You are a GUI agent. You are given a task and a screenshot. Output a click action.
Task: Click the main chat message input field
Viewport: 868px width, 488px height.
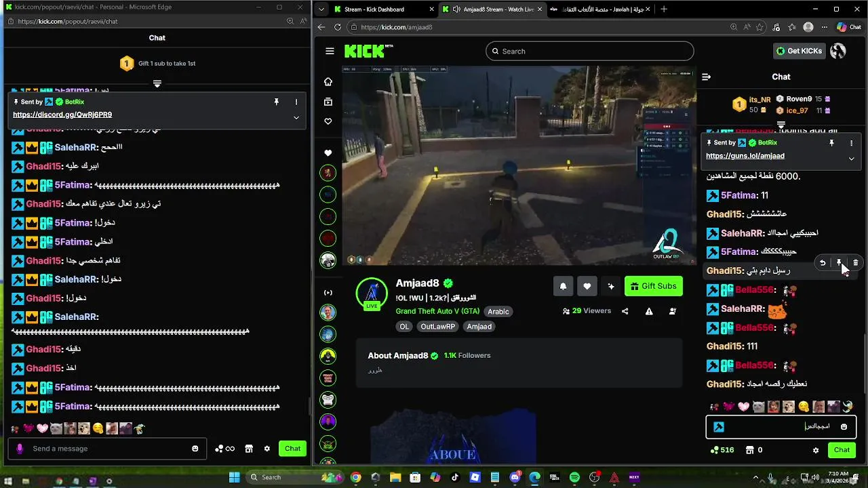click(x=781, y=427)
